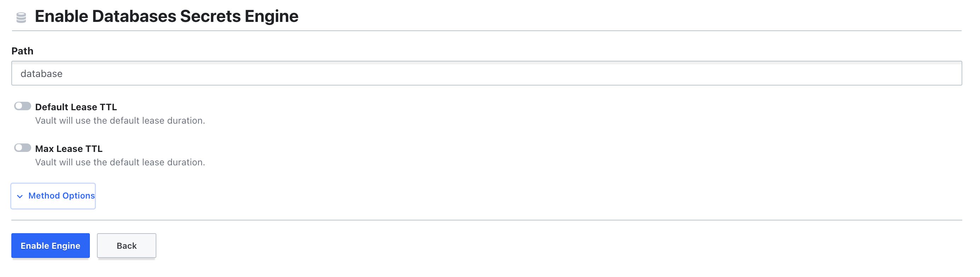The height and width of the screenshot is (277, 980).
Task: Click the Max Lease TTL label
Action: (69, 149)
